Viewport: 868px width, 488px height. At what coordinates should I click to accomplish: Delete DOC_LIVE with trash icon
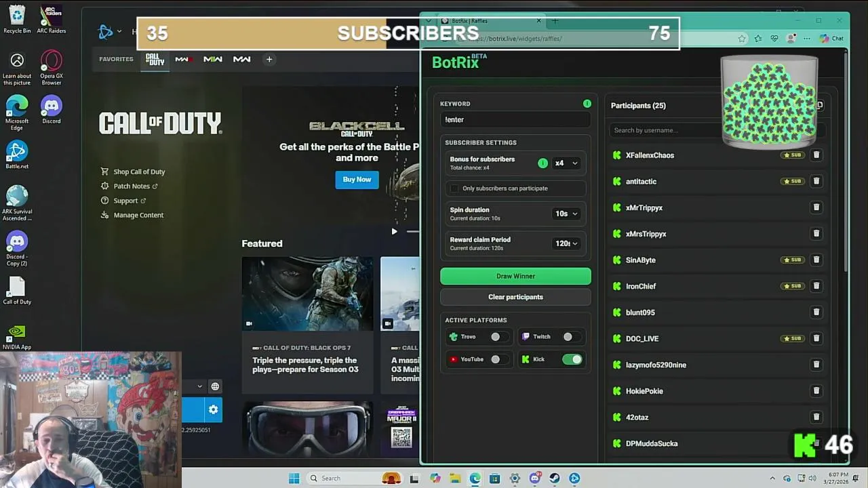816,338
